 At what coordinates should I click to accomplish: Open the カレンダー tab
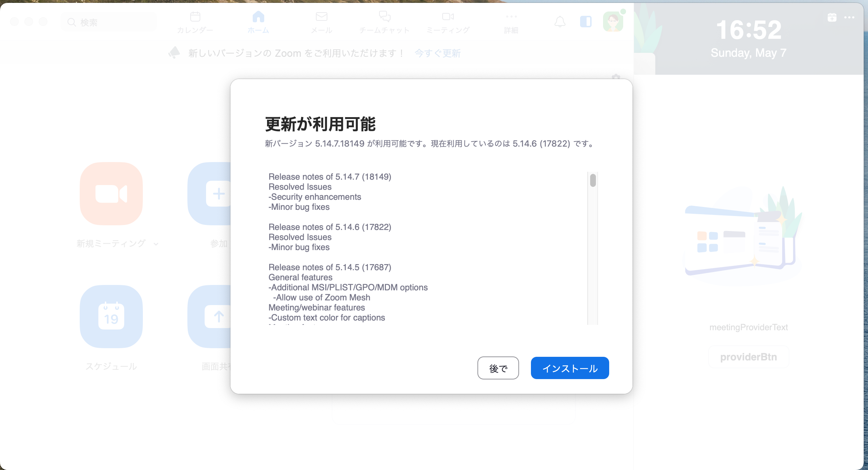click(x=195, y=23)
